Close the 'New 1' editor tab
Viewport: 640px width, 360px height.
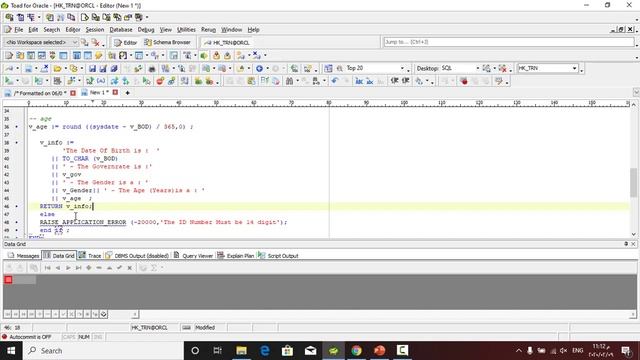pos(116,93)
